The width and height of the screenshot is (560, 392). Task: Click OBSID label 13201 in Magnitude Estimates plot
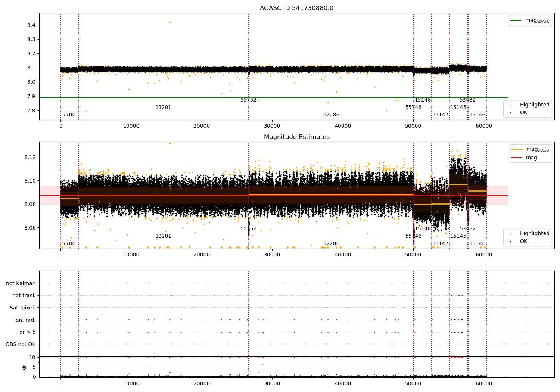tap(163, 236)
